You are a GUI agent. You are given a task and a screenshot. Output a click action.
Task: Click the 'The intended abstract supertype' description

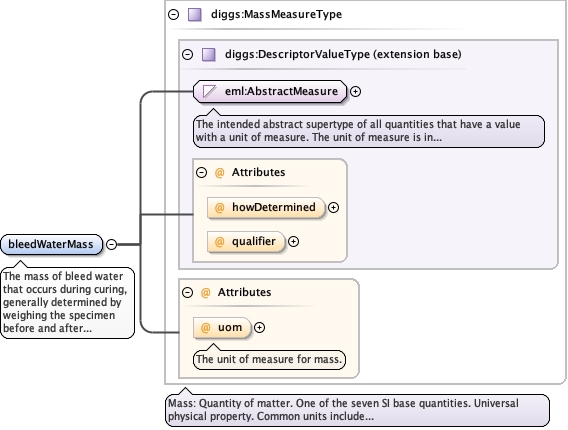[369, 131]
